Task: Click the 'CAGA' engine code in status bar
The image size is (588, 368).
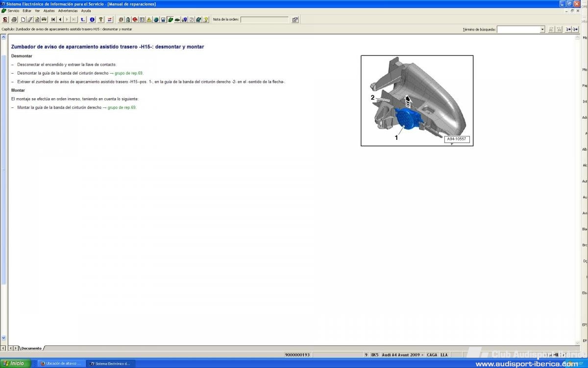Action: pos(432,355)
